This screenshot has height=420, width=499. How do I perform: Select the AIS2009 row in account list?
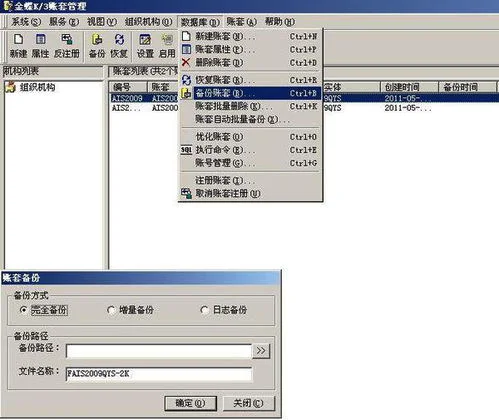(304, 98)
